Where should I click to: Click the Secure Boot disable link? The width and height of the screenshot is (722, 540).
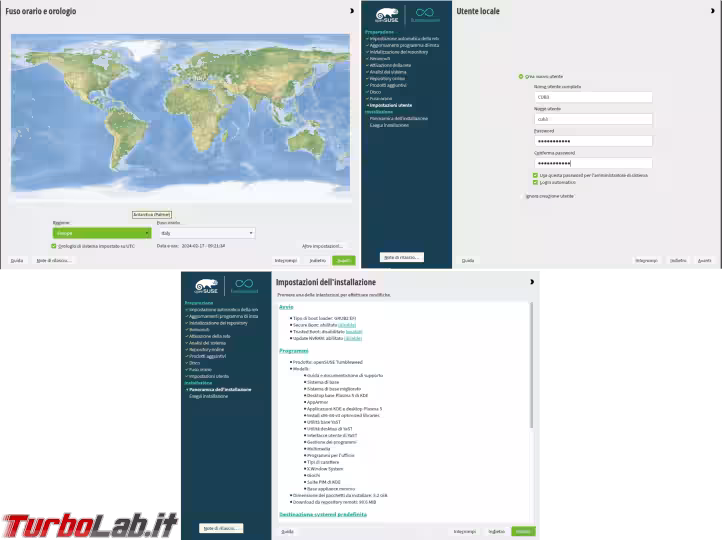[x=347, y=325]
